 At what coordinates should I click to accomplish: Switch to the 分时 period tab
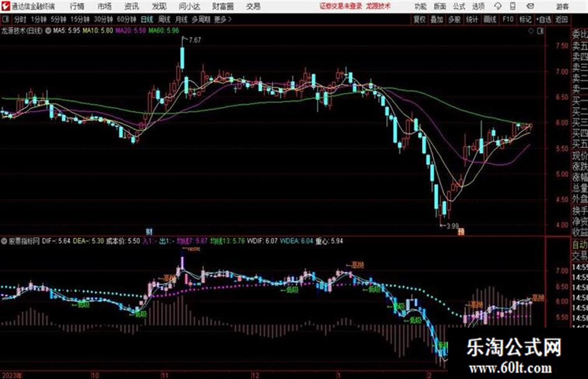[x=20, y=19]
